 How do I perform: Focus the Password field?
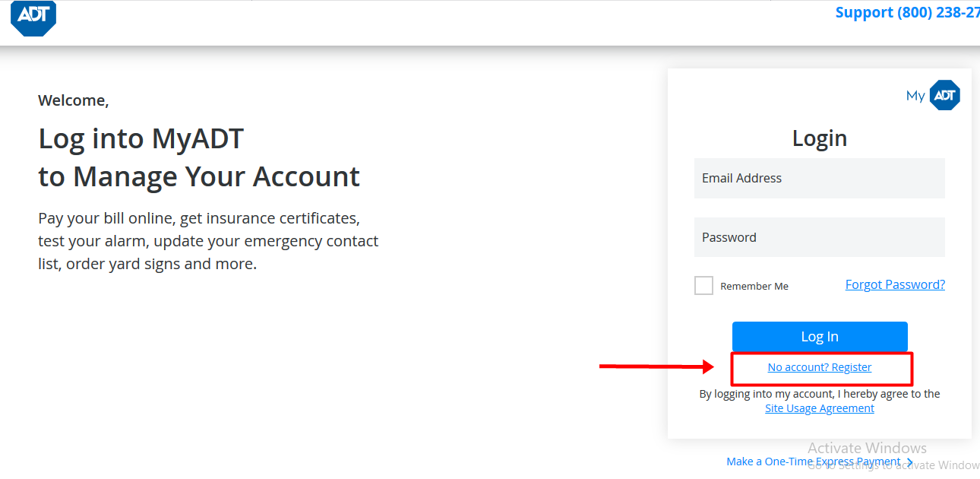pyautogui.click(x=819, y=237)
